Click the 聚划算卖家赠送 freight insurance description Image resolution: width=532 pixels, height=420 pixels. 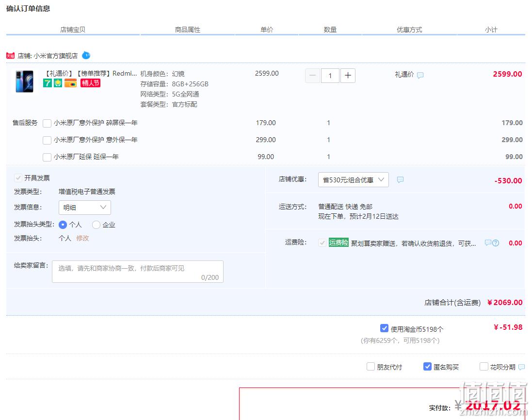(x=413, y=243)
